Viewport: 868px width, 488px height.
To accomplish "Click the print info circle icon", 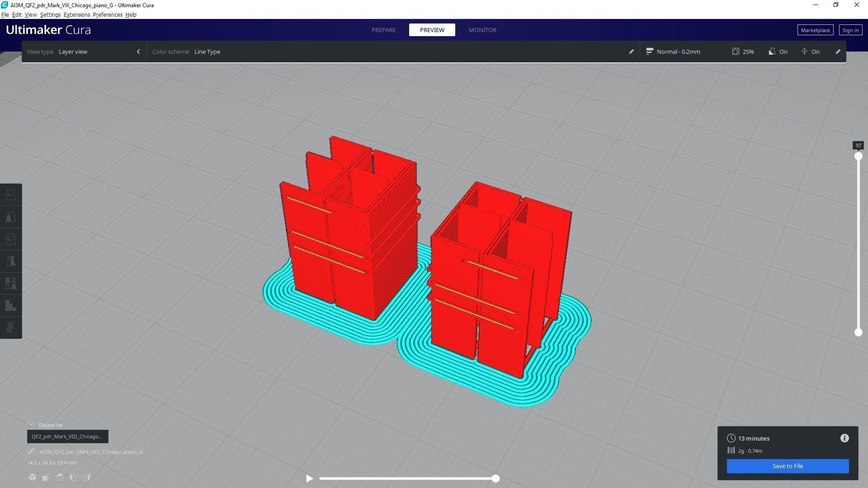I will [x=844, y=438].
